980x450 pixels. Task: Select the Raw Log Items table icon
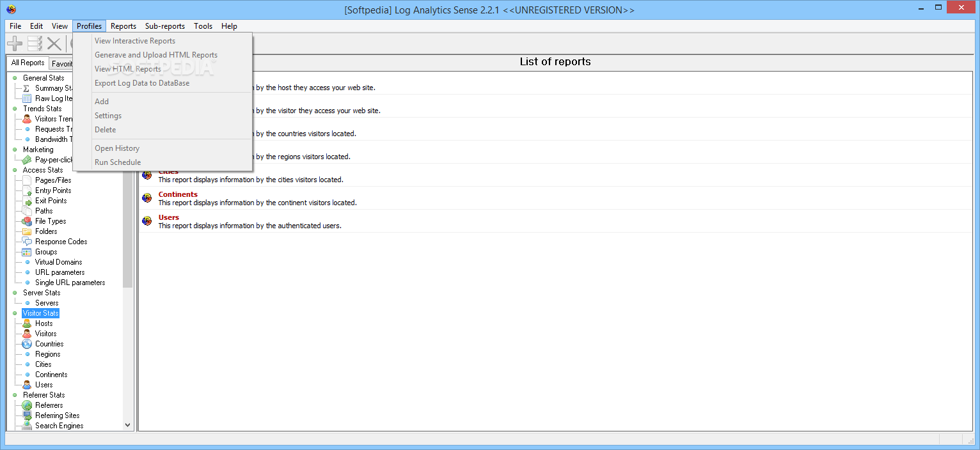point(27,98)
